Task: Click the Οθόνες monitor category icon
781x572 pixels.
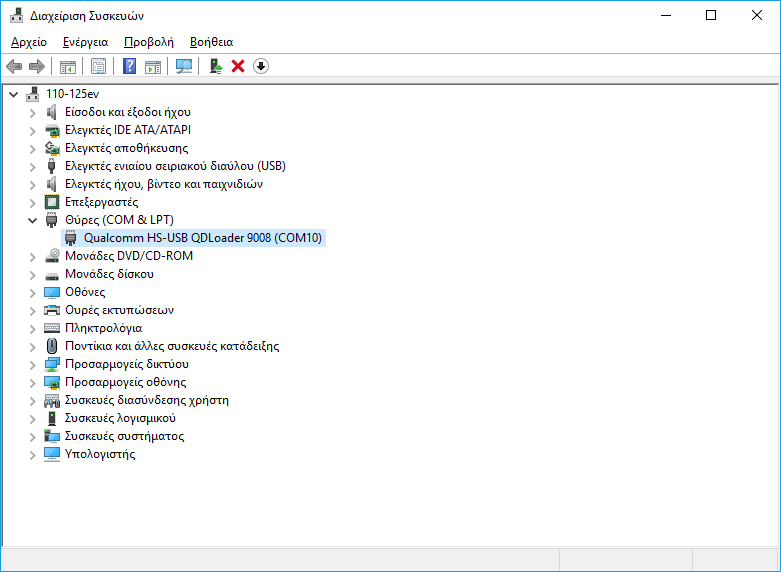Action: 52,292
